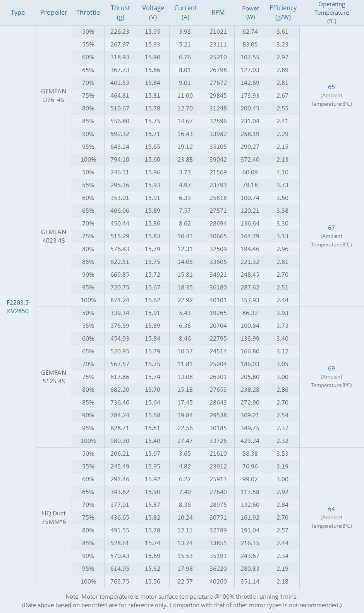This screenshot has width=364, height=613.
Task: Click the current value 27.47
Action: point(185,441)
